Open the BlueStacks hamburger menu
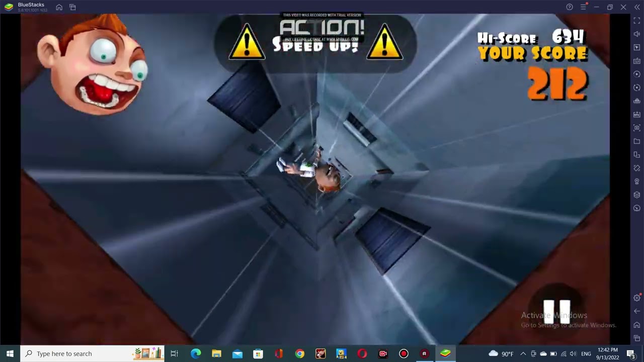Viewport: 644px width, 362px height. 583,7
